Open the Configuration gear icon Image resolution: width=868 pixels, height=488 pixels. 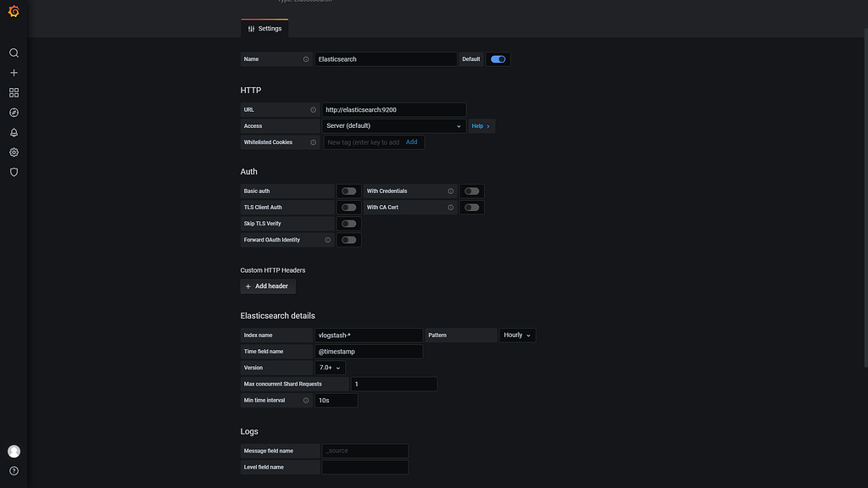point(14,152)
